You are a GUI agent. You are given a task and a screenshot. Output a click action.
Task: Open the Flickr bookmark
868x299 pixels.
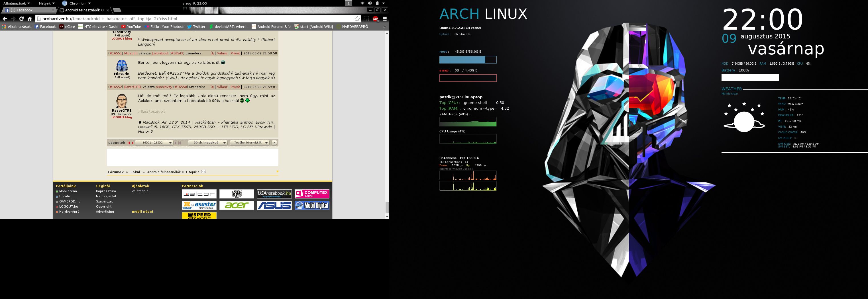point(164,26)
